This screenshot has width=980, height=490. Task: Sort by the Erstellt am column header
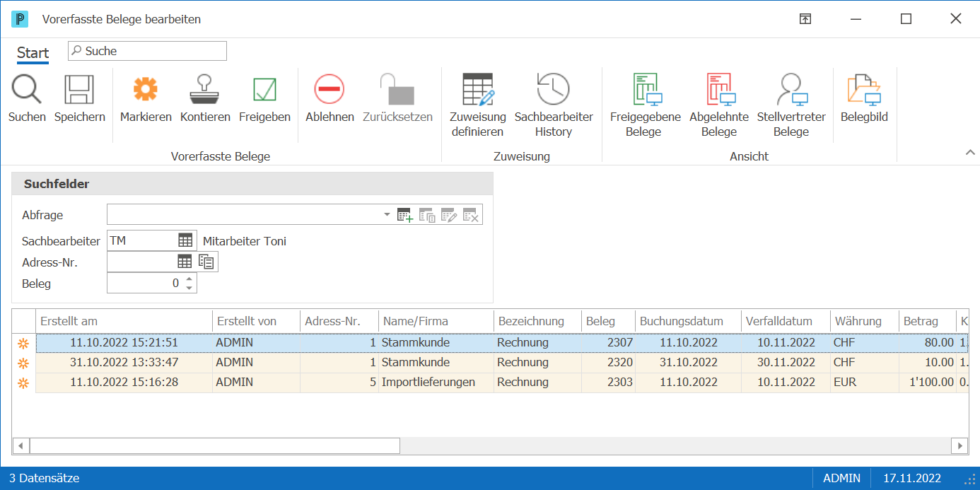click(124, 321)
